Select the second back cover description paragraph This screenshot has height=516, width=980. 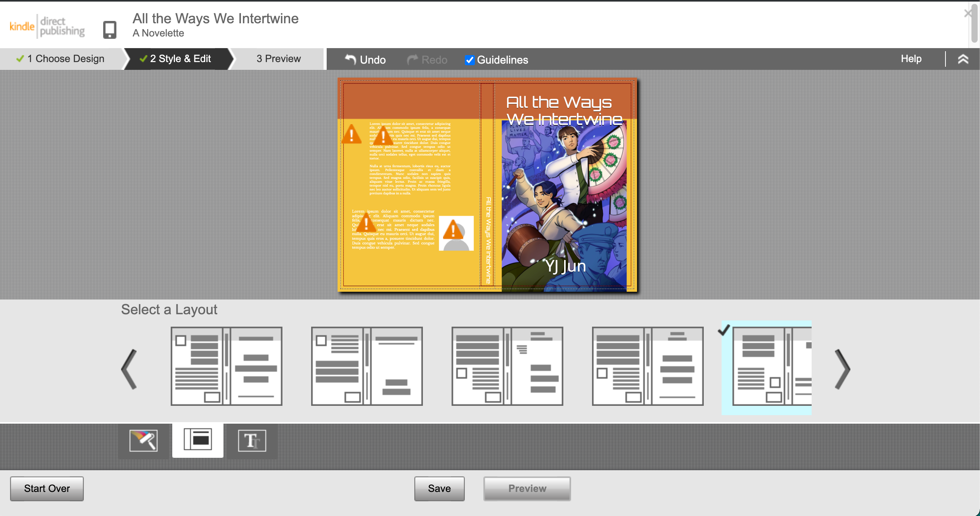pyautogui.click(x=410, y=179)
